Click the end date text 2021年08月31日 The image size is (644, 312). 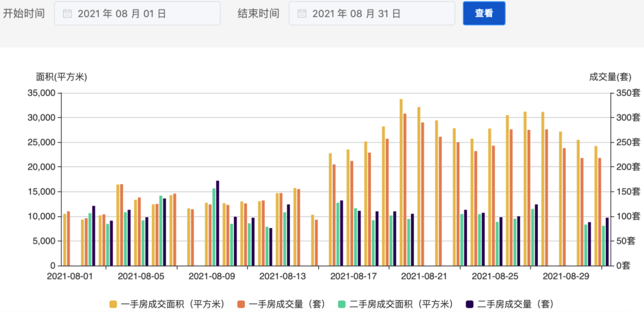pos(356,14)
